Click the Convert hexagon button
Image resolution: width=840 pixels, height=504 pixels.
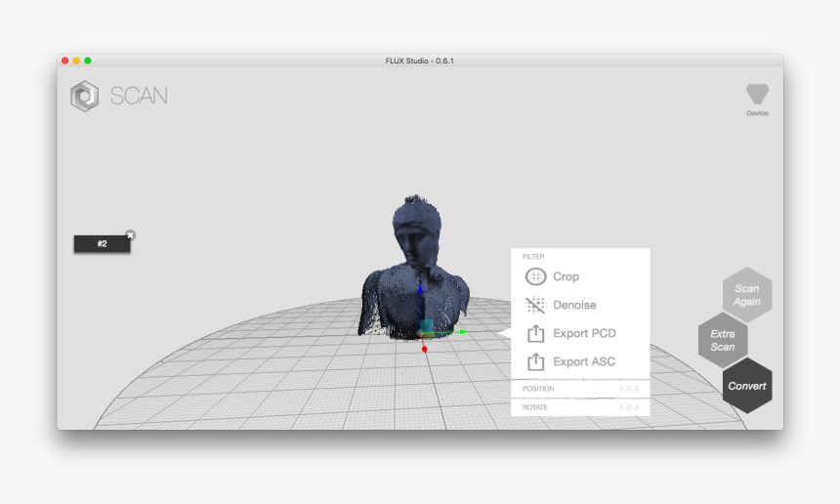pos(747,386)
